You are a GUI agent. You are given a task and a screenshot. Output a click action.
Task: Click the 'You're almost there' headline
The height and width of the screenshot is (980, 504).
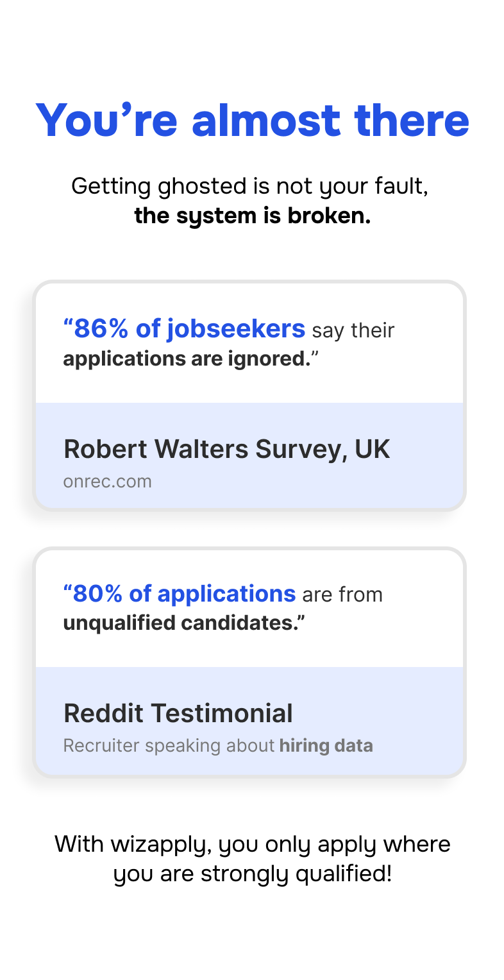click(252, 121)
